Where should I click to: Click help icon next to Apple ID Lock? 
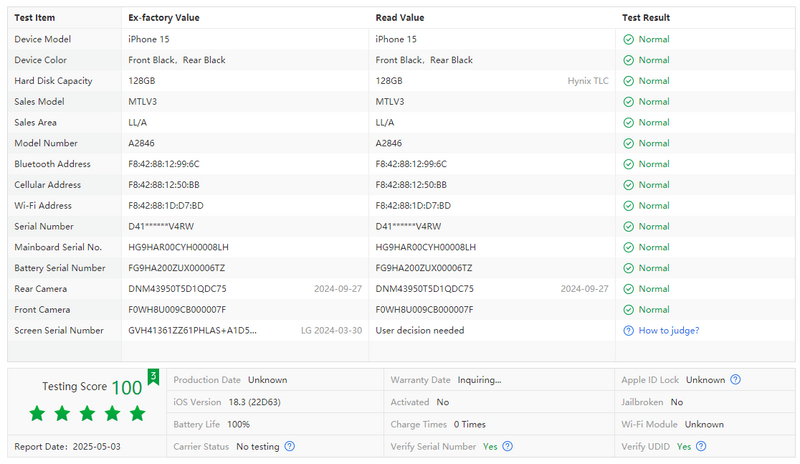click(735, 380)
